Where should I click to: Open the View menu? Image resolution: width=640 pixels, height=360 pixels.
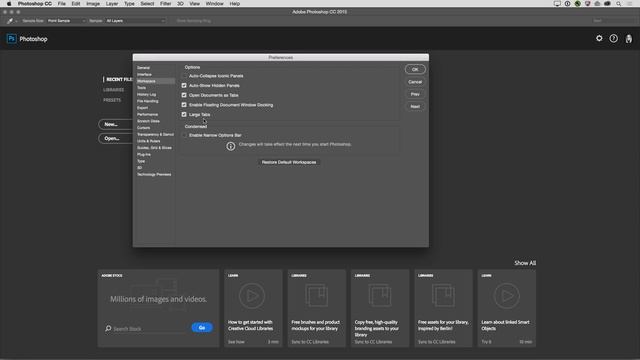[195, 4]
